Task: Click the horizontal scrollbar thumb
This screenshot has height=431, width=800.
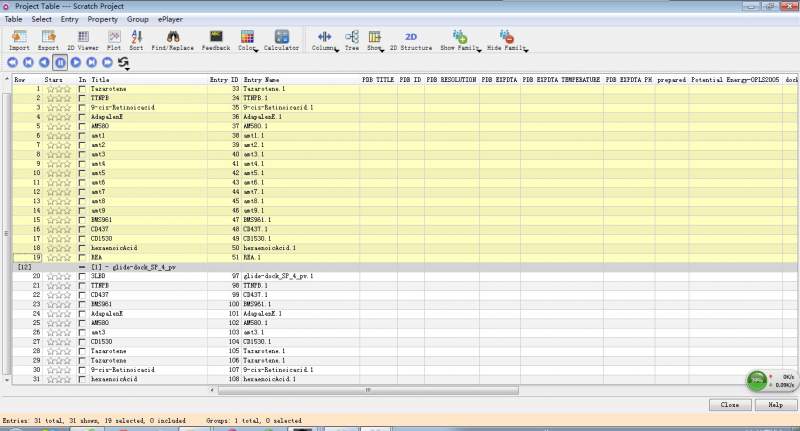Action: pos(368,390)
